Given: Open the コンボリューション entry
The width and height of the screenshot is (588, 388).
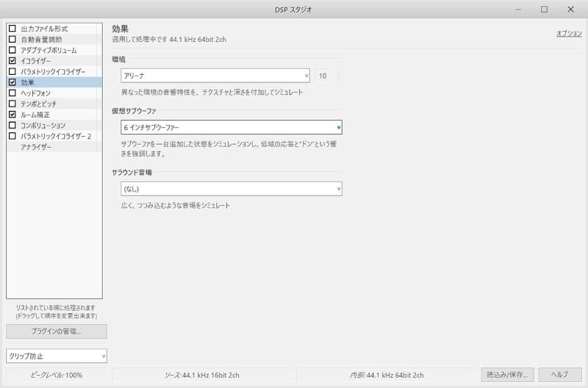Looking at the screenshot, I should click(x=43, y=125).
